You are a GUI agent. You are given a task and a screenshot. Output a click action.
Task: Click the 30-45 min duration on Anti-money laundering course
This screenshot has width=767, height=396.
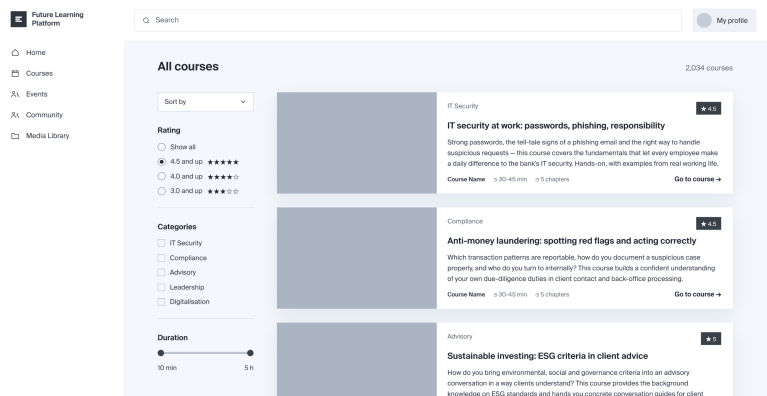(x=510, y=294)
